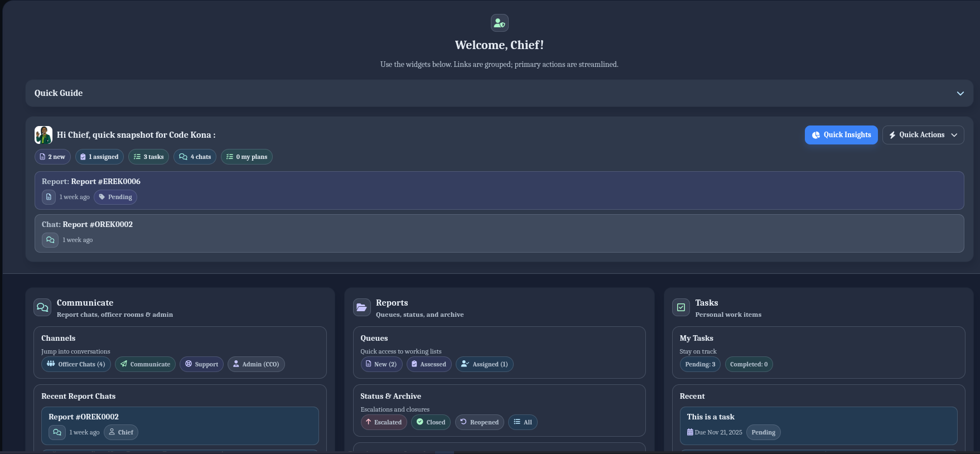Show Escalated reports
Image resolution: width=980 pixels, height=454 pixels.
point(384,422)
